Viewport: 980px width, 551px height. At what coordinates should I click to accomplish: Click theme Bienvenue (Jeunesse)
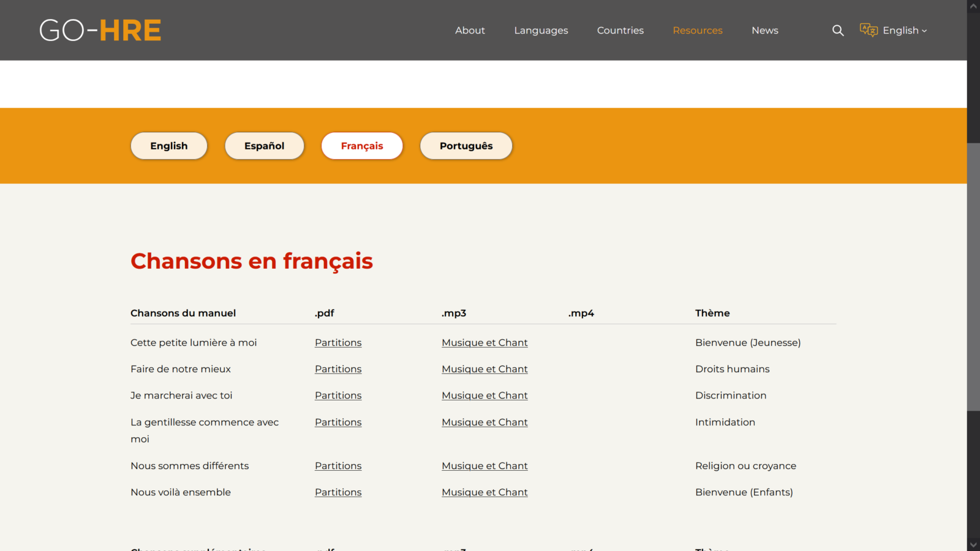[x=748, y=343]
